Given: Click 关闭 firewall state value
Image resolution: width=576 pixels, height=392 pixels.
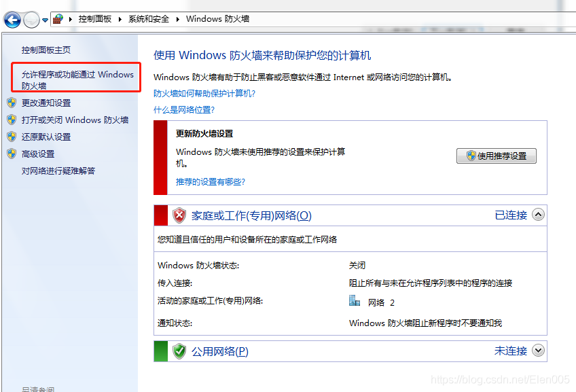Looking at the screenshot, I should click(357, 265).
